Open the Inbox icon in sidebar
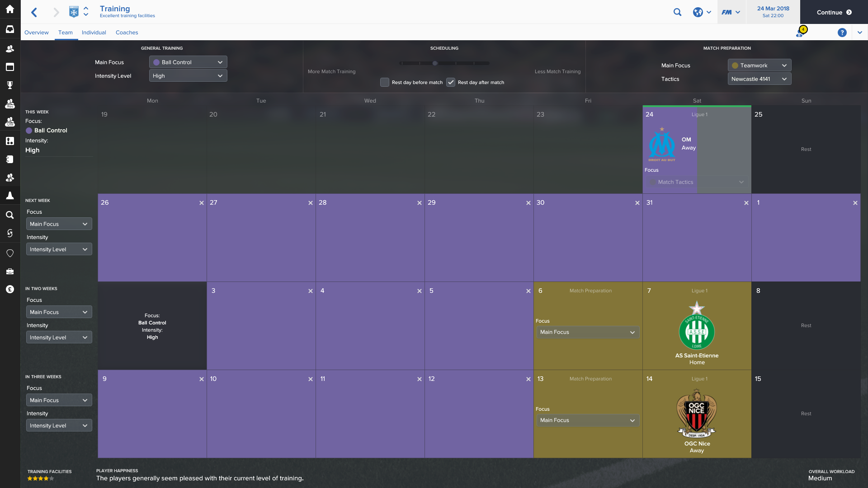The height and width of the screenshot is (488, 868). click(x=10, y=29)
